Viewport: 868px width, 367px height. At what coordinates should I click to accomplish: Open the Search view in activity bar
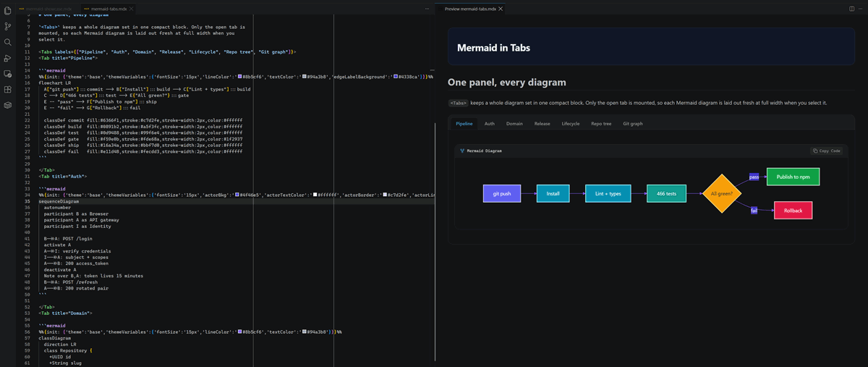[8, 42]
